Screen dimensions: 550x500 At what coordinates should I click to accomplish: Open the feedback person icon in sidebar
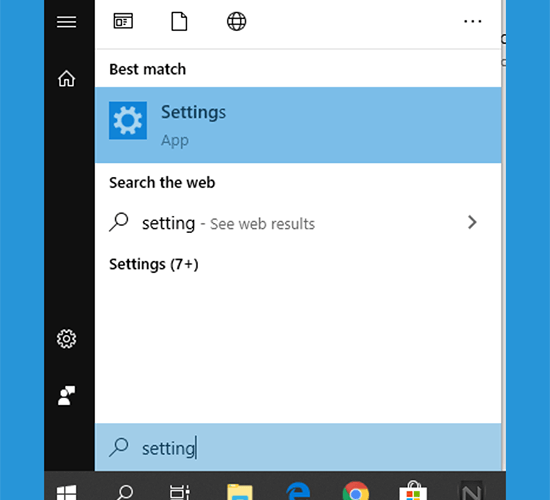pyautogui.click(x=66, y=395)
